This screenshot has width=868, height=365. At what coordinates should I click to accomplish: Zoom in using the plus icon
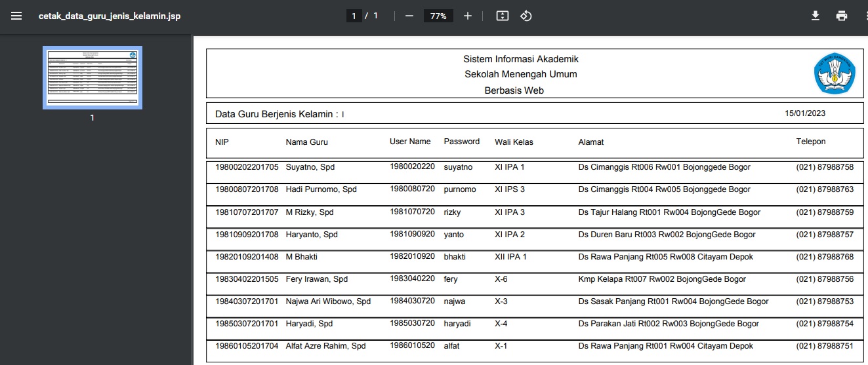coord(467,16)
